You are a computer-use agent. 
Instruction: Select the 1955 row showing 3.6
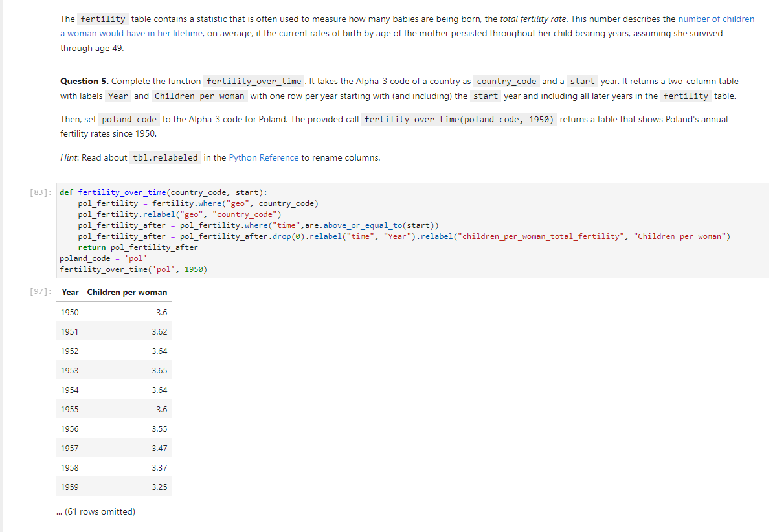[x=113, y=409]
